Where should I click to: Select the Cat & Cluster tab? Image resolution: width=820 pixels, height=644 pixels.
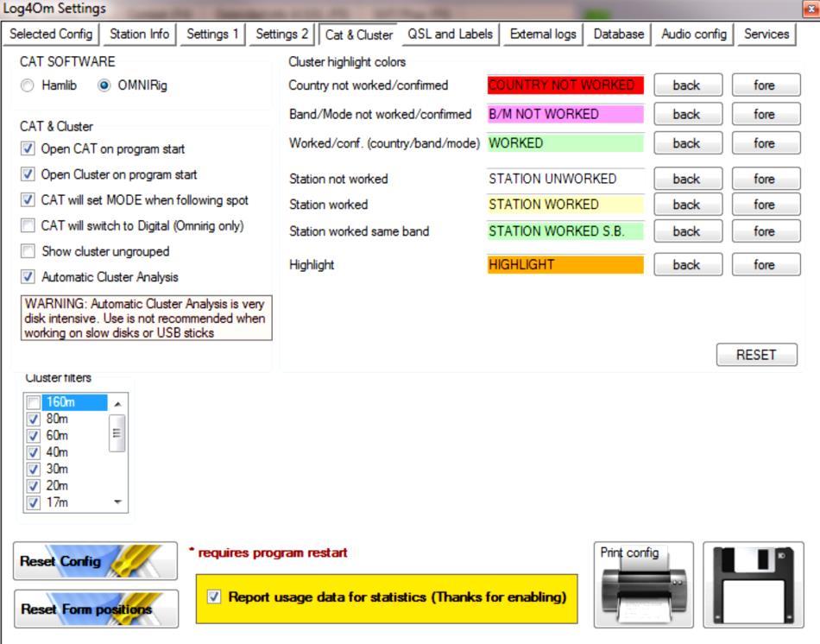tap(359, 35)
